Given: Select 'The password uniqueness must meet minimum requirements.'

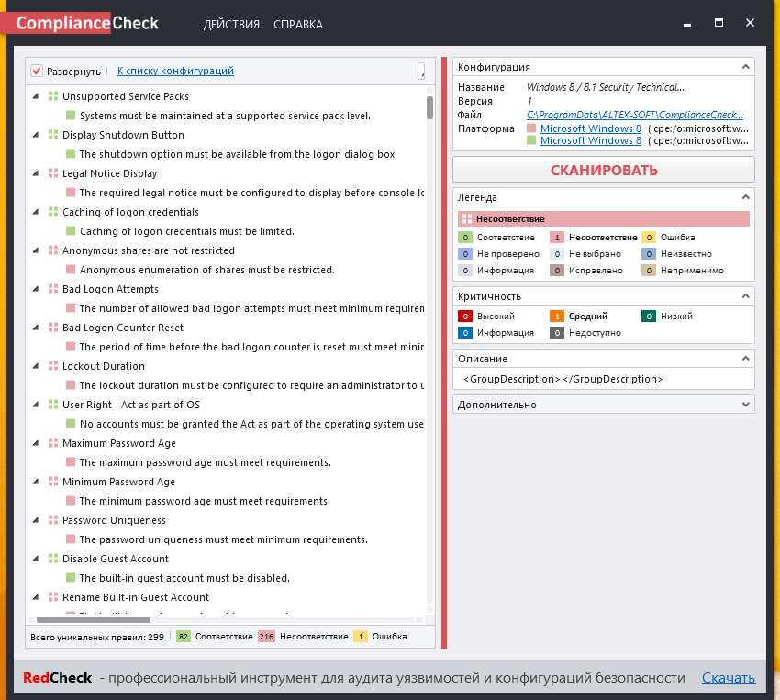Looking at the screenshot, I should coord(223,539).
